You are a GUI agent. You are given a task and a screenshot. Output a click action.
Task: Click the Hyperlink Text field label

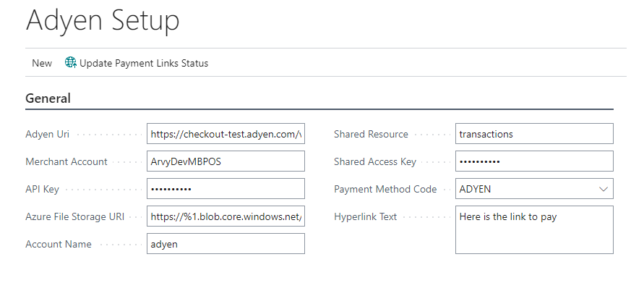[x=365, y=216]
